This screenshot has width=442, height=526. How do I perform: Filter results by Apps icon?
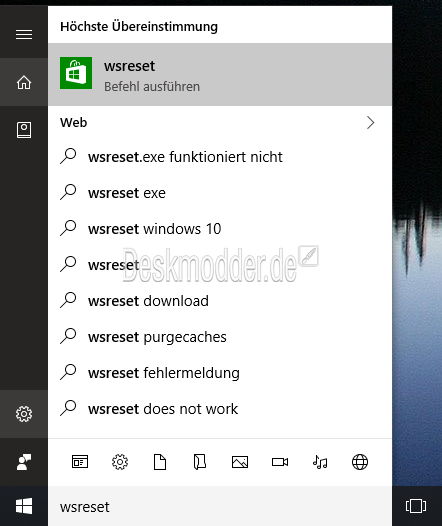80,462
